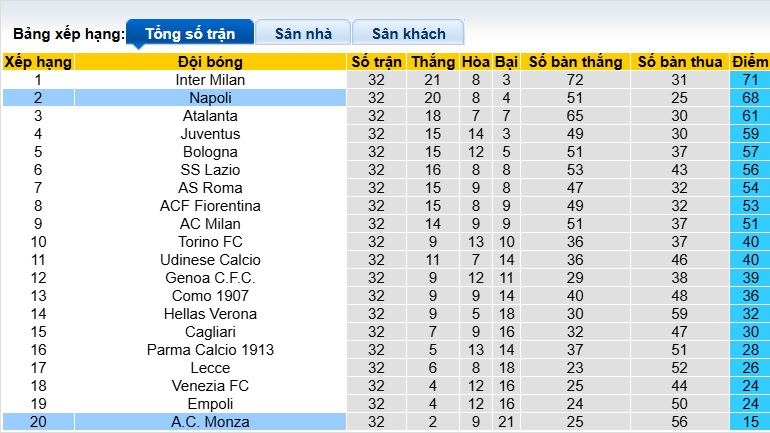Click the Atalanta team name
Image resolution: width=770 pixels, height=433 pixels.
210,116
